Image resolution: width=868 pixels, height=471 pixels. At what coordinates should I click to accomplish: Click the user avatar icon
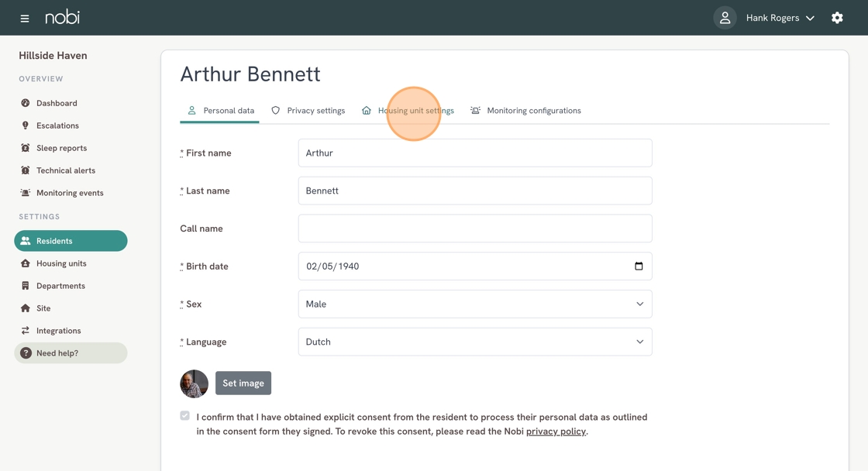click(x=725, y=18)
